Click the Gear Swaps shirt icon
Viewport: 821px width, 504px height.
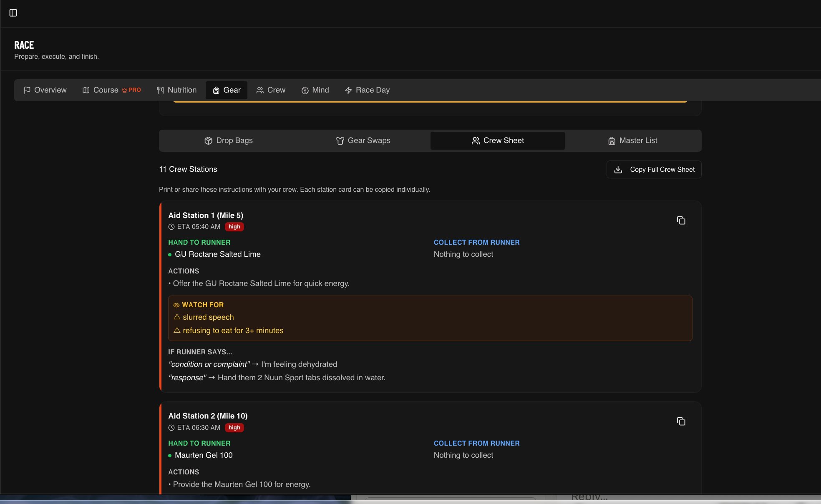point(340,141)
